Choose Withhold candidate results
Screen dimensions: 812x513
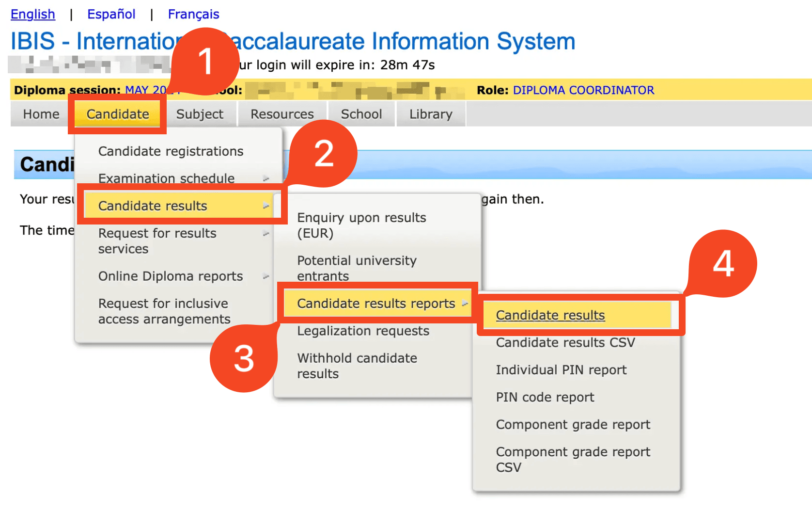pos(357,366)
